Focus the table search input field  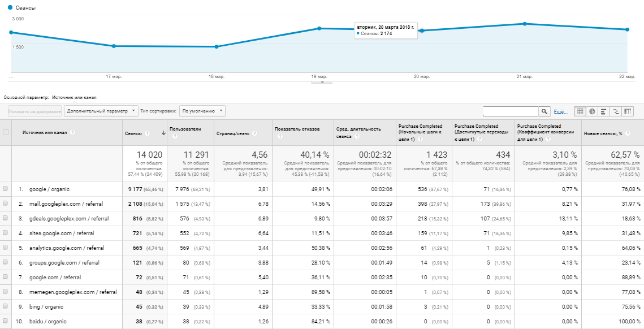coord(511,112)
